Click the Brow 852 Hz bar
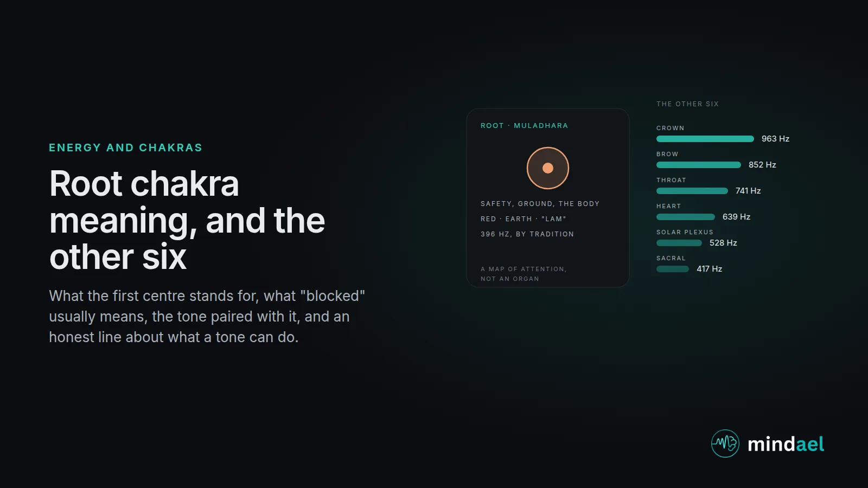Screen dimensions: 868x488 [699, 165]
